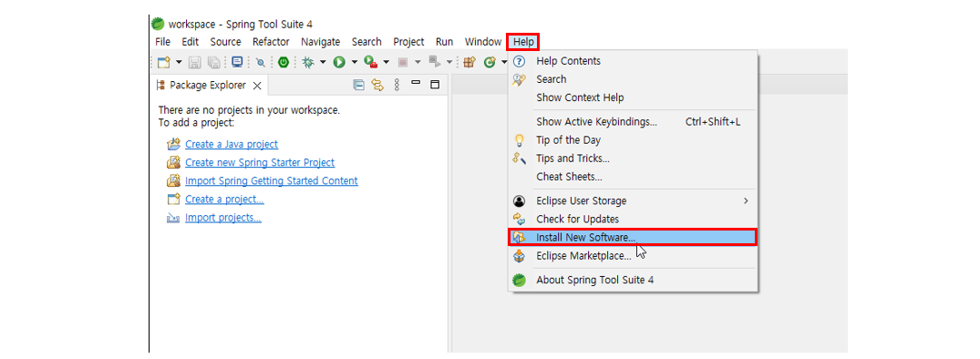Click the Relaunch gray play icon
This screenshot has height=359, width=980.
point(434,62)
